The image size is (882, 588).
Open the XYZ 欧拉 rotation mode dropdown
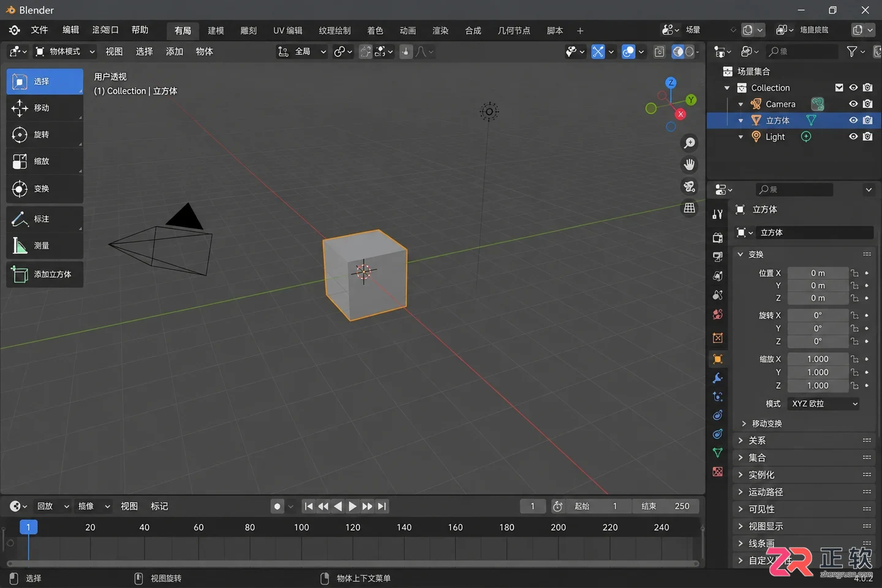click(x=824, y=404)
